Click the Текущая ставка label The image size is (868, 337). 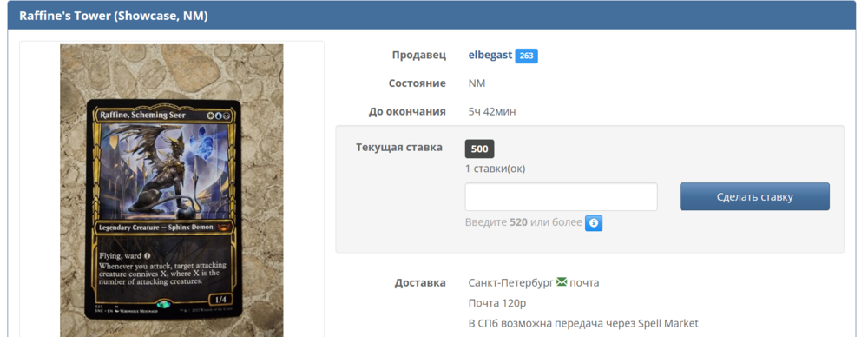coord(399,148)
